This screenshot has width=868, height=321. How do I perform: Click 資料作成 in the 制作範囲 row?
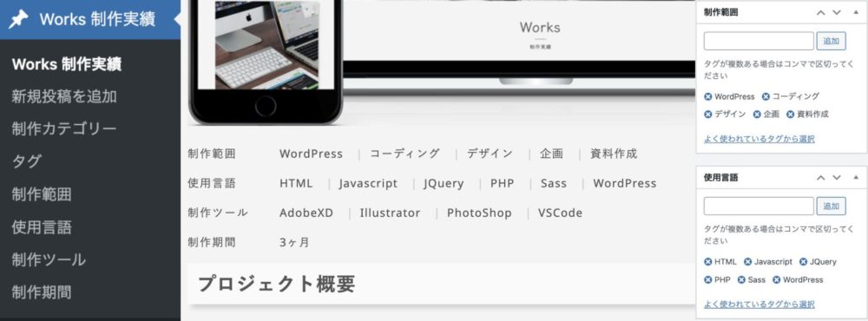coord(614,154)
